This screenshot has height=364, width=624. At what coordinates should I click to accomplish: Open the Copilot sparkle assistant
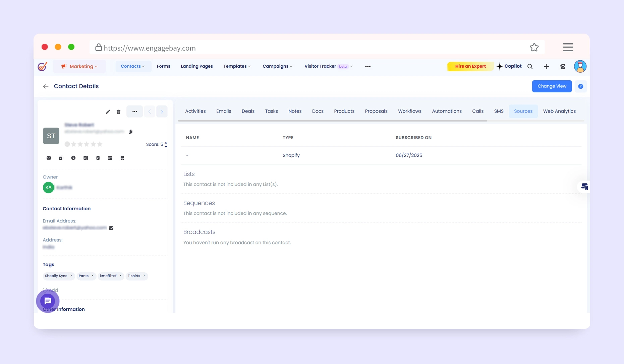tap(509, 66)
